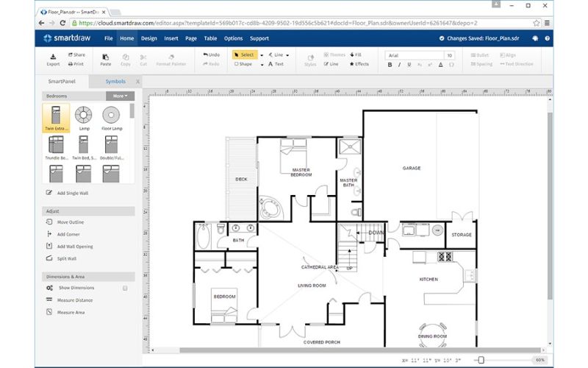Screen dimensions: 588x368
Task: Open the Shape tool dropdown arrow
Action: 262,65
